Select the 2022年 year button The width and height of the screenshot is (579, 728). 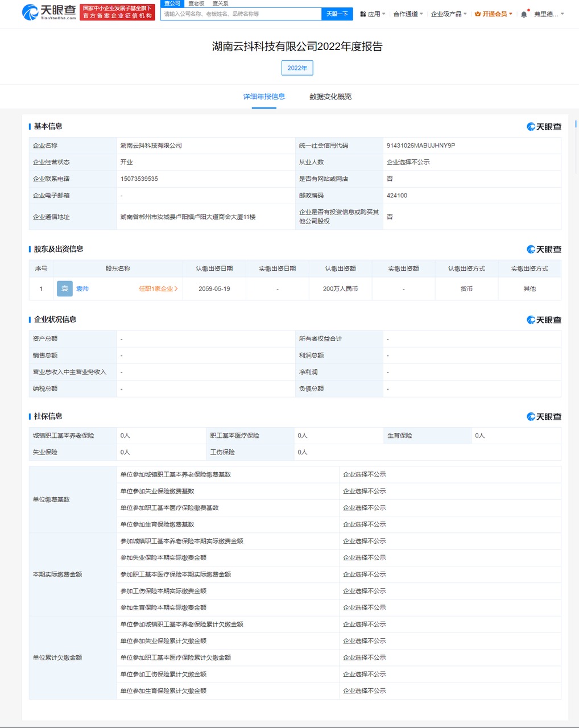click(297, 68)
